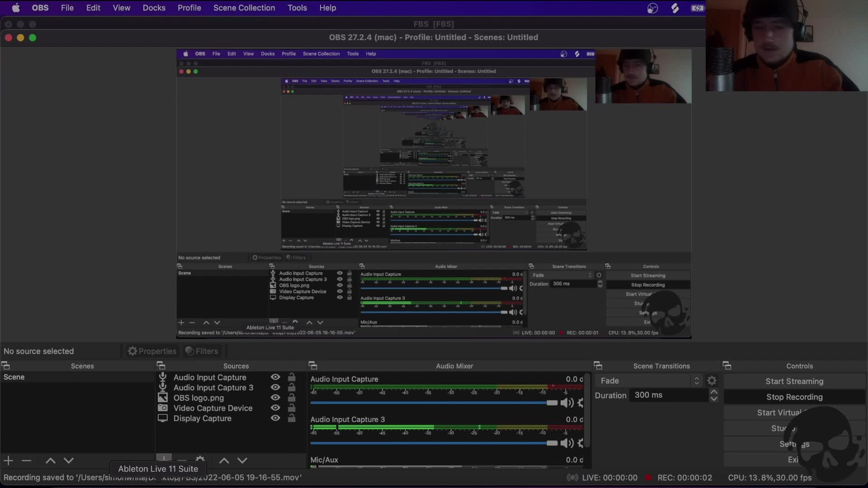Click the microphone icon of Audio Input Capture 3
868x488 pixels.
163,387
